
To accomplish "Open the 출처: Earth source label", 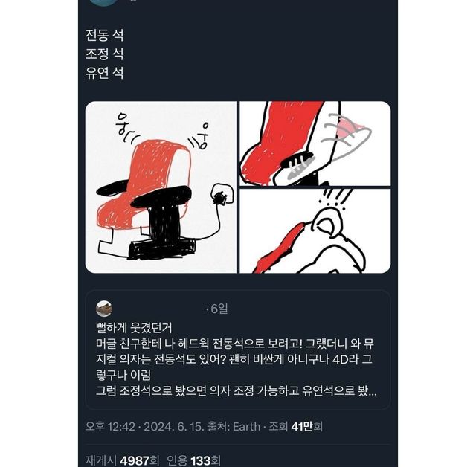I will click(x=233, y=427).
